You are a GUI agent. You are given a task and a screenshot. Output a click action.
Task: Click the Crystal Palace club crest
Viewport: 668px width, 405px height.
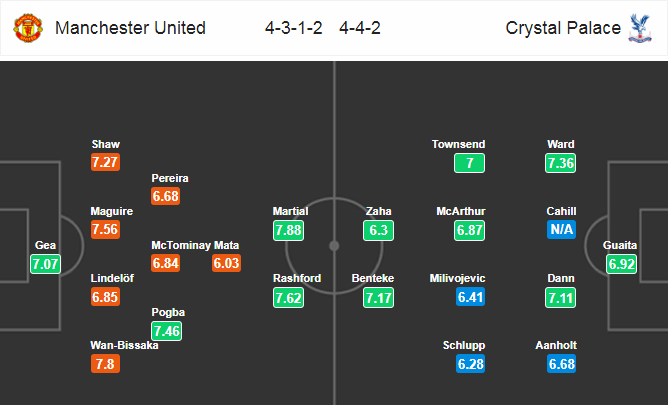640,28
